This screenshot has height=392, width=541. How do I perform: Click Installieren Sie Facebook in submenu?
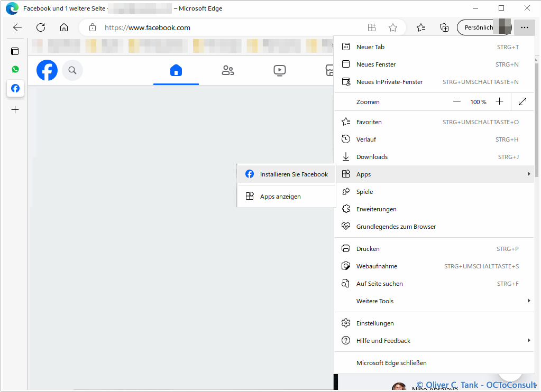pos(287,174)
